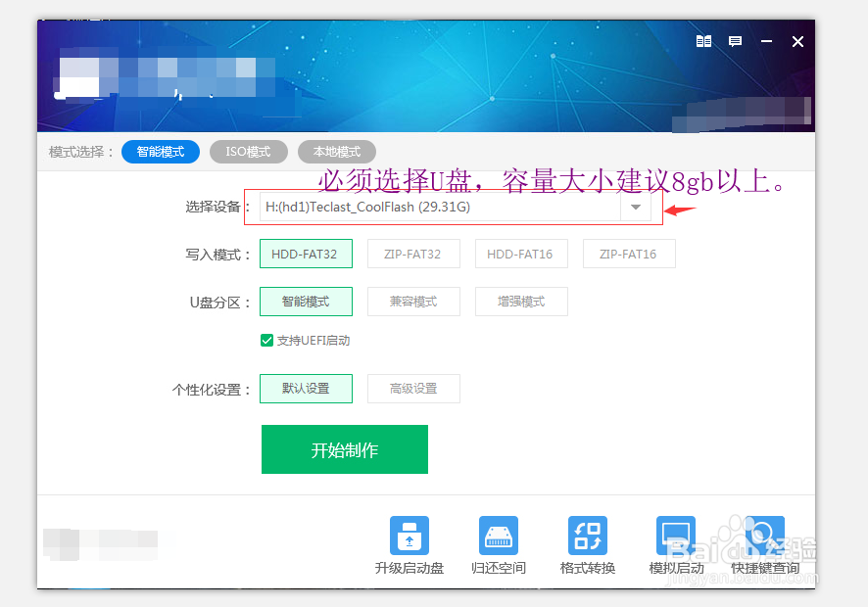Select HDD-FAT32 write mode
The width and height of the screenshot is (868, 607).
(306, 254)
